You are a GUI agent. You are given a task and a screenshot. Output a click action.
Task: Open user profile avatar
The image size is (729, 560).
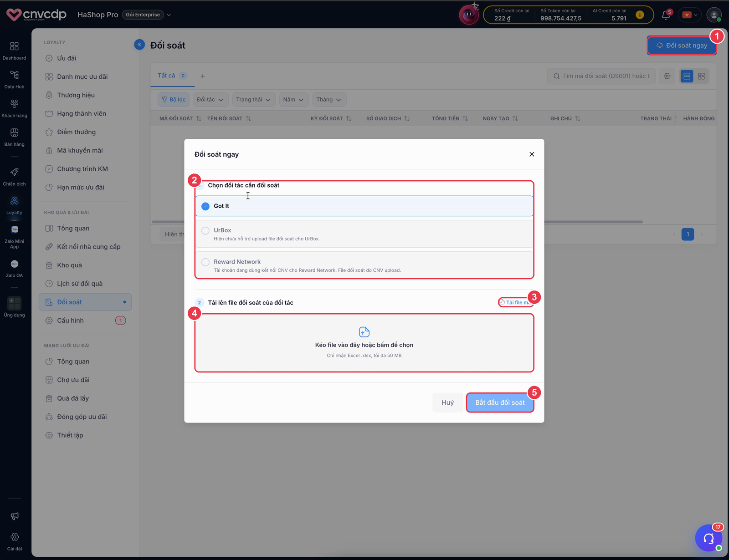pos(714,15)
